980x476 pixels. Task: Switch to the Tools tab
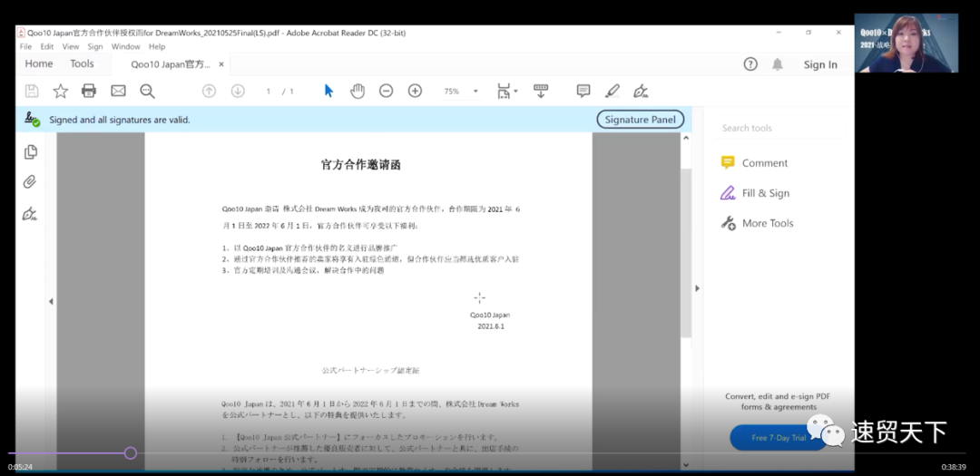coord(82,63)
